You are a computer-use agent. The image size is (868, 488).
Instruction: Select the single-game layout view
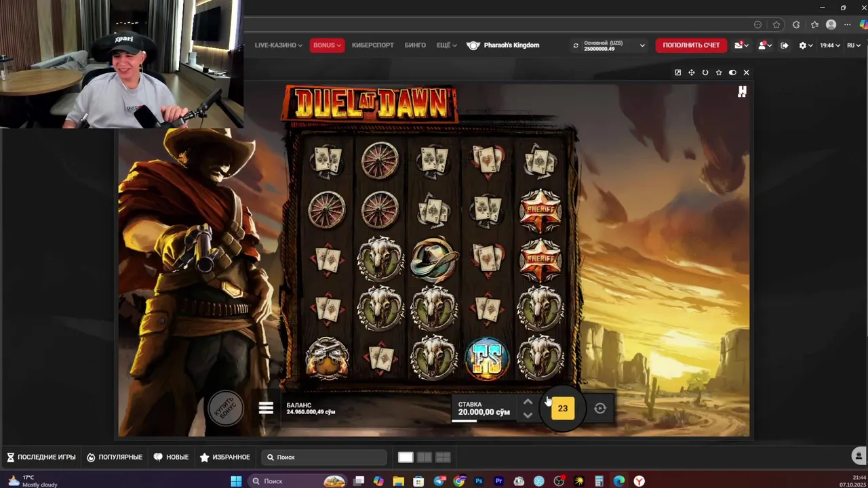(x=406, y=457)
